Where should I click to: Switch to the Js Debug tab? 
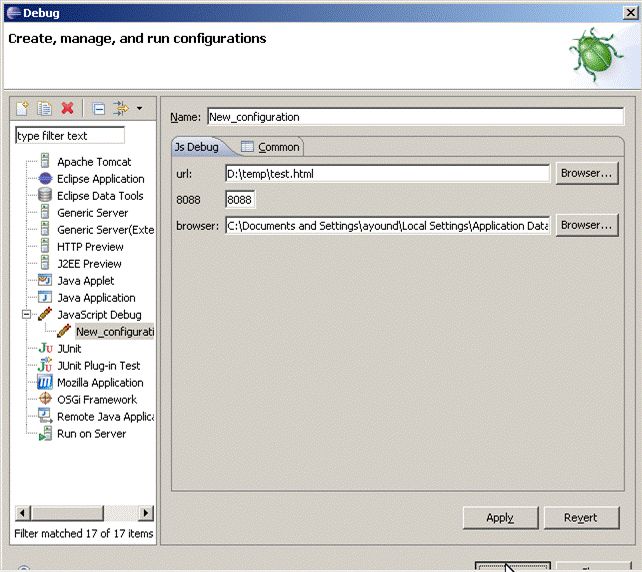(197, 147)
